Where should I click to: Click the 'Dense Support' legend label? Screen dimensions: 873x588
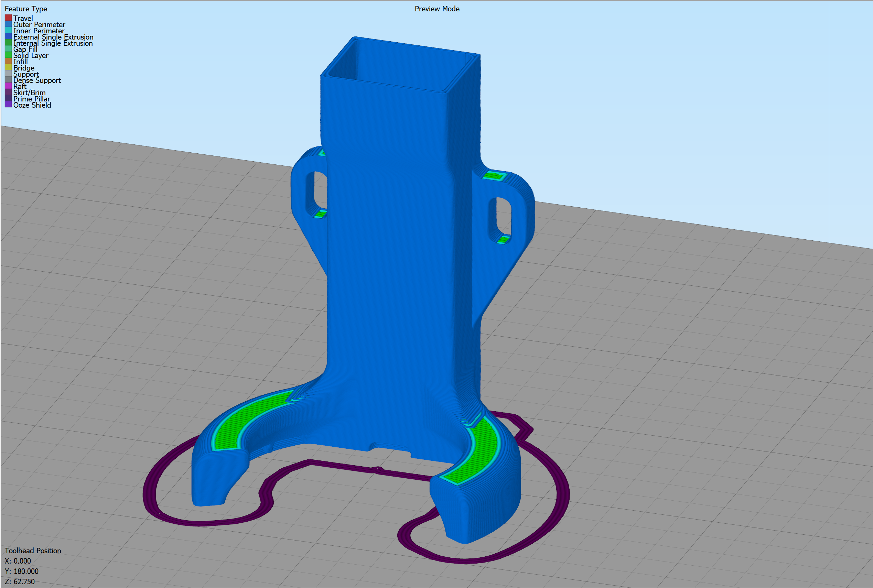pos(37,80)
